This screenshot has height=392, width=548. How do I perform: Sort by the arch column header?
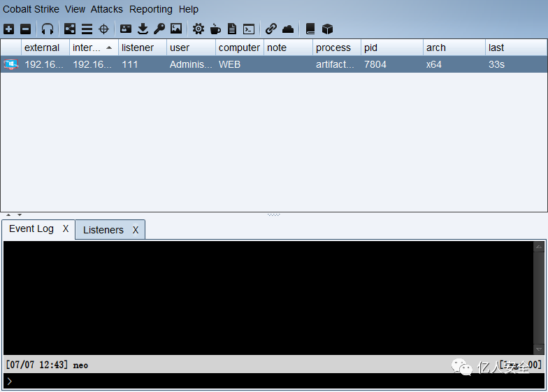(x=454, y=48)
